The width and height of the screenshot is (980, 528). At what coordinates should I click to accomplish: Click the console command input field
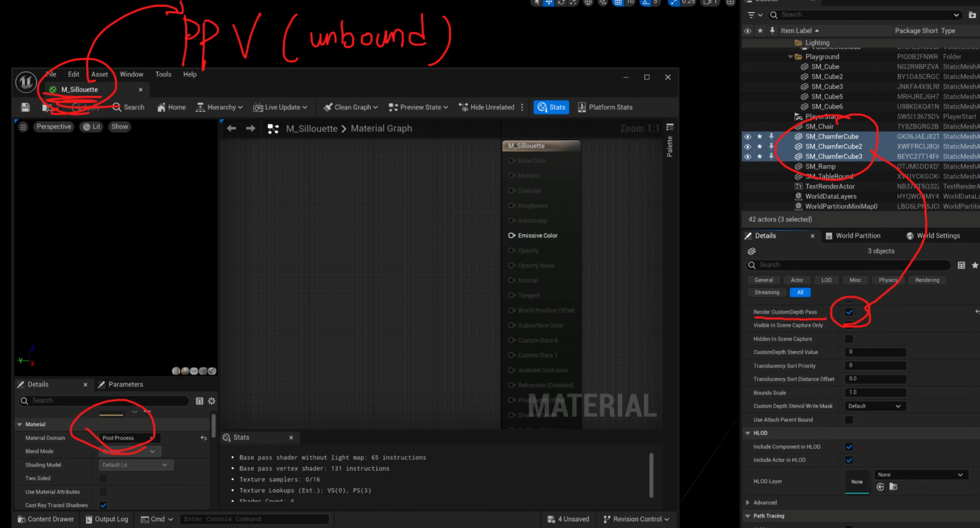pyautogui.click(x=254, y=519)
